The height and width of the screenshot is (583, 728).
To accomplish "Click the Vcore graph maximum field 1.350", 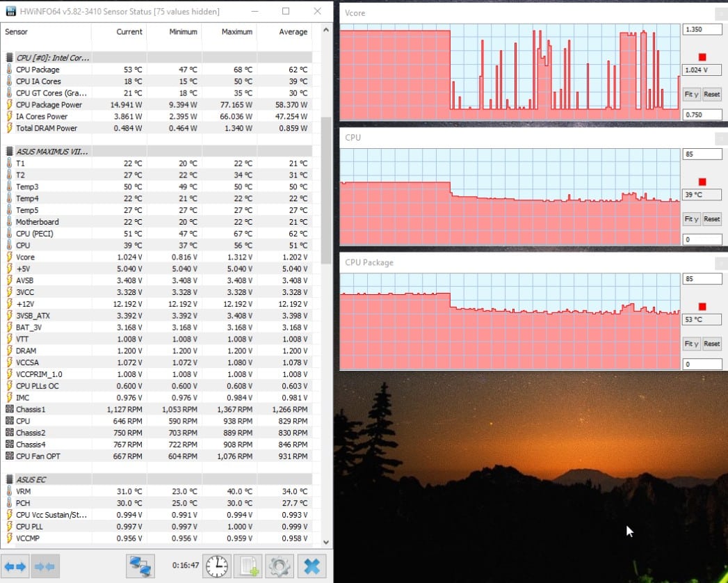I will click(702, 29).
